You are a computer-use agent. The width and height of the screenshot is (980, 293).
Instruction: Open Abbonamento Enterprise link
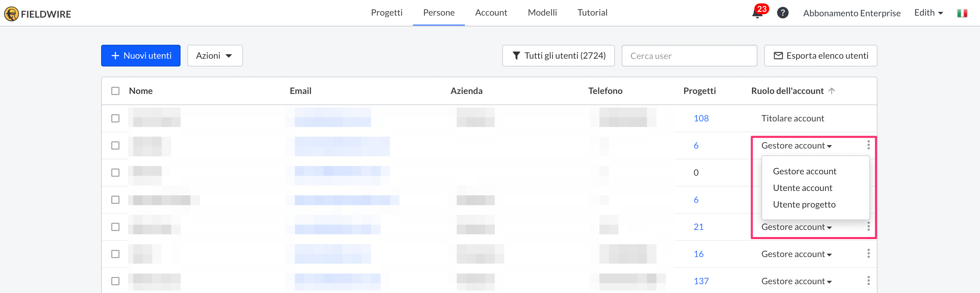851,13
